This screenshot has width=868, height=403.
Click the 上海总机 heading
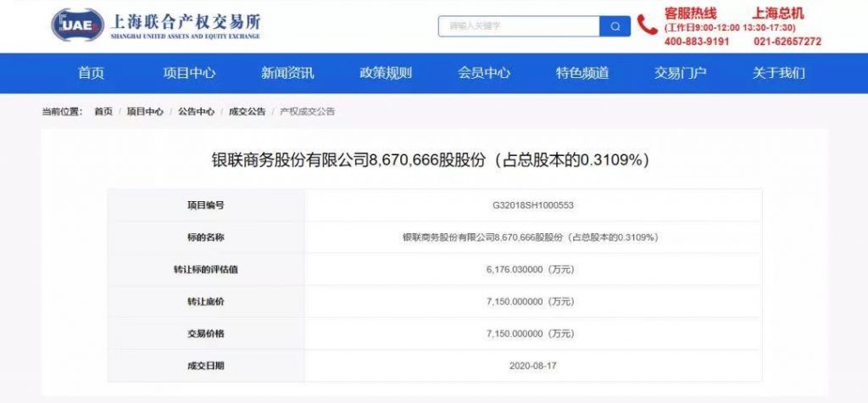(777, 14)
